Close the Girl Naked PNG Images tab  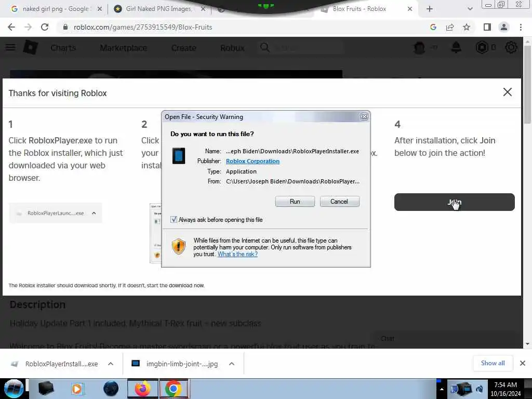tap(203, 9)
